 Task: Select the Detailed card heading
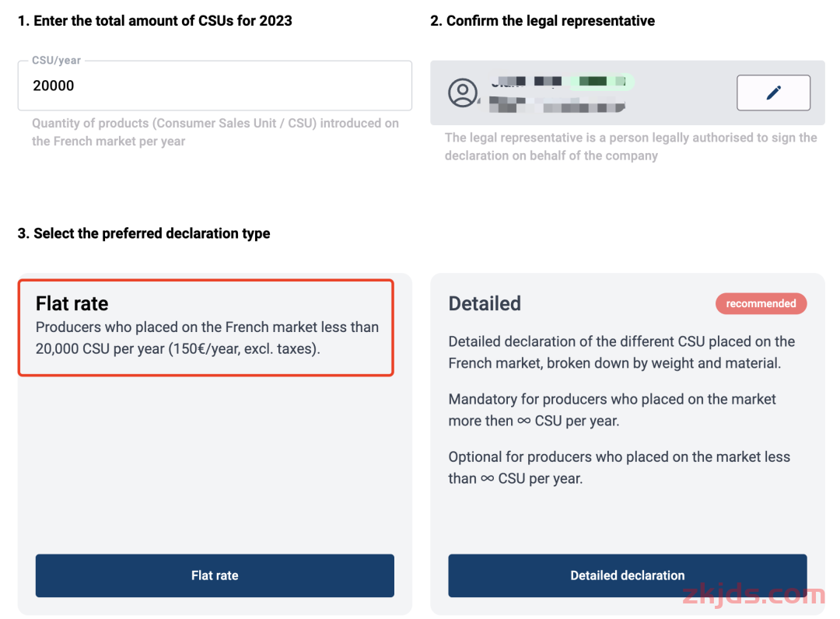click(485, 303)
